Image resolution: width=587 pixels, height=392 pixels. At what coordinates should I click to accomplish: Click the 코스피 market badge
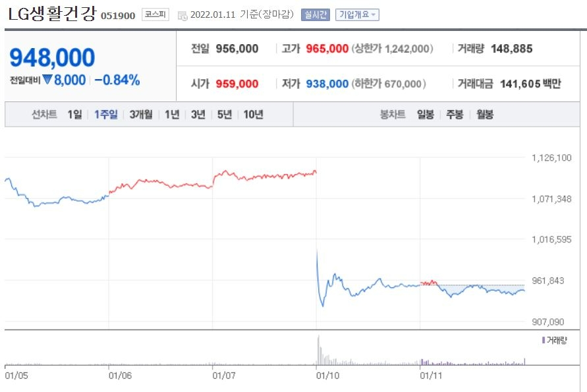pos(155,13)
